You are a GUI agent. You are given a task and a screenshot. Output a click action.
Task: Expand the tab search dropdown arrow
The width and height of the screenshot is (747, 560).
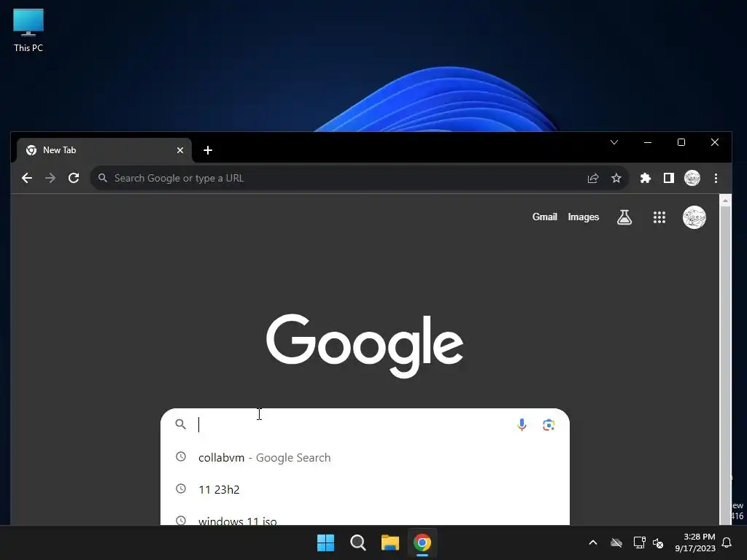[614, 142]
